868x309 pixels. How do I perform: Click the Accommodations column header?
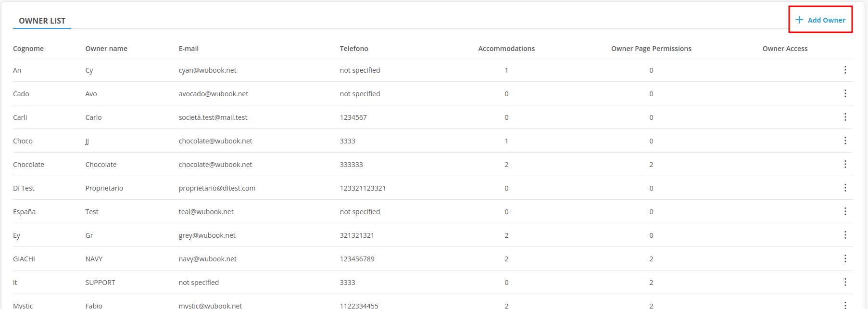pyautogui.click(x=506, y=49)
